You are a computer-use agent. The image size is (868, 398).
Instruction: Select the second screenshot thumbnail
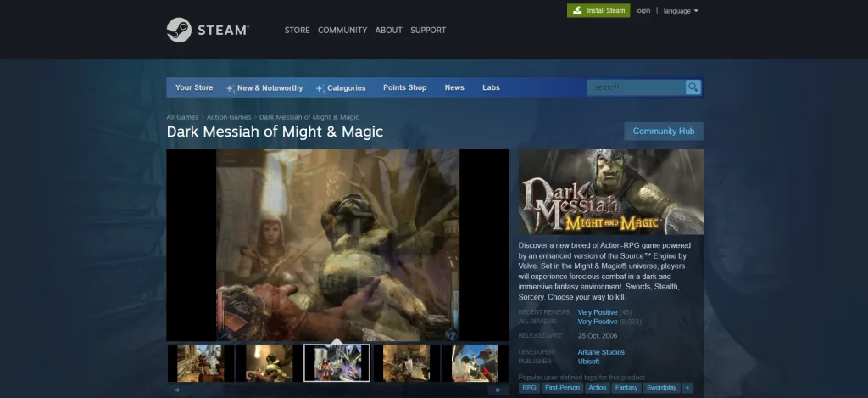(269, 363)
